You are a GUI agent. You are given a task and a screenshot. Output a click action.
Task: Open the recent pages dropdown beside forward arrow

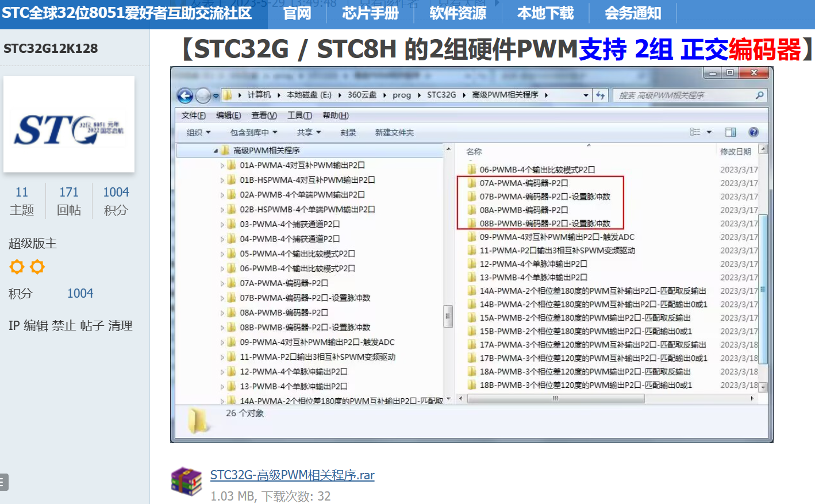click(216, 95)
